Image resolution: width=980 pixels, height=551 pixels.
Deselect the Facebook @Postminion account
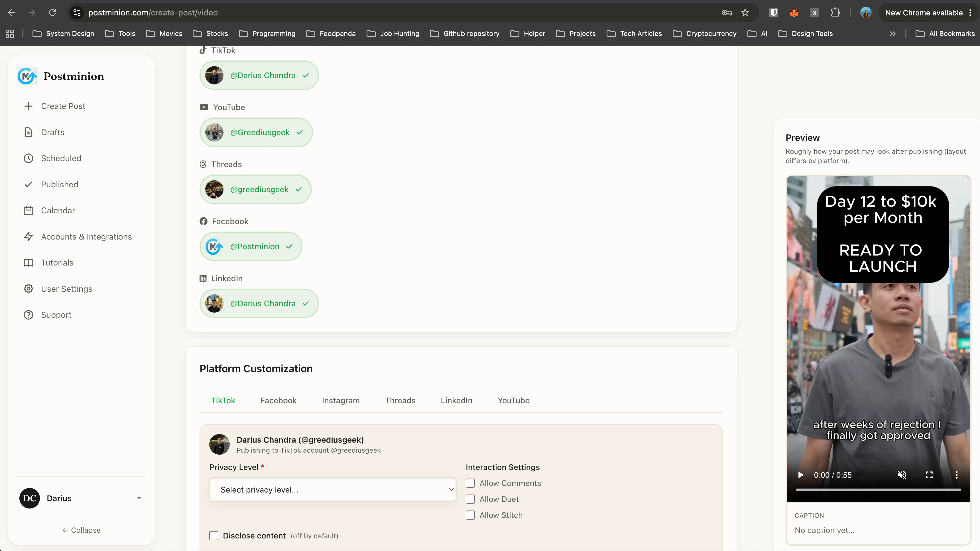click(x=251, y=247)
